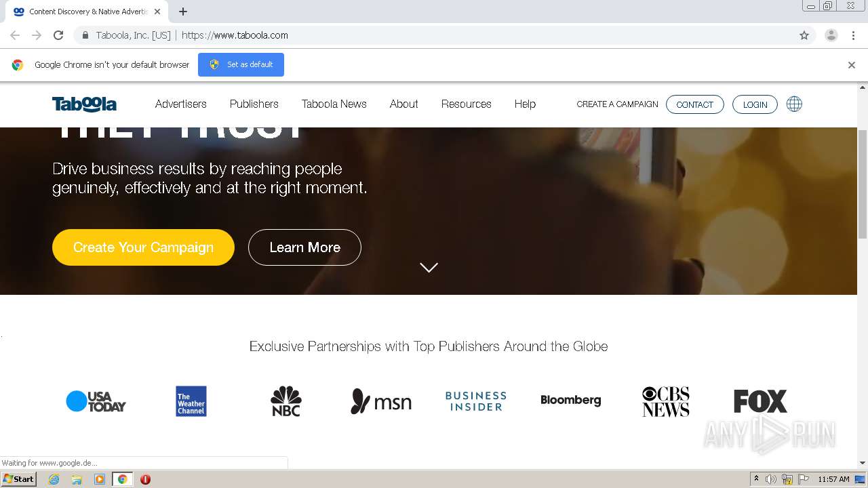The image size is (868, 488).
Task: Open the Chrome three-dot menu
Action: (x=854, y=35)
